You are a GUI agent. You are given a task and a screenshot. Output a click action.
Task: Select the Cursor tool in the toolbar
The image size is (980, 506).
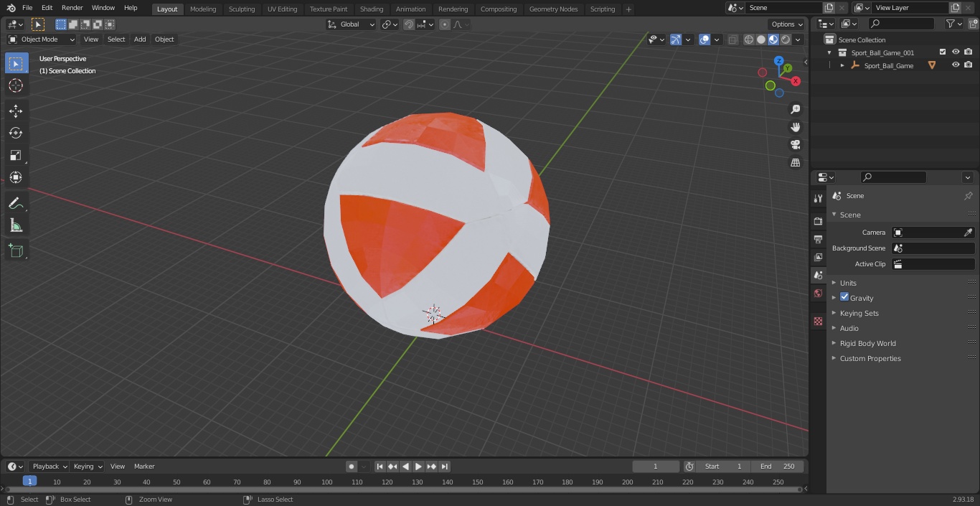point(16,85)
